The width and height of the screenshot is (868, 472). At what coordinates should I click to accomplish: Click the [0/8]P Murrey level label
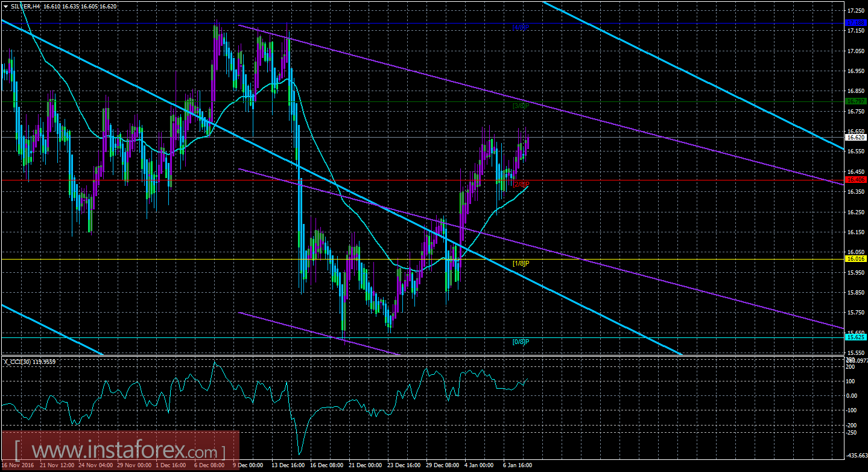point(521,342)
